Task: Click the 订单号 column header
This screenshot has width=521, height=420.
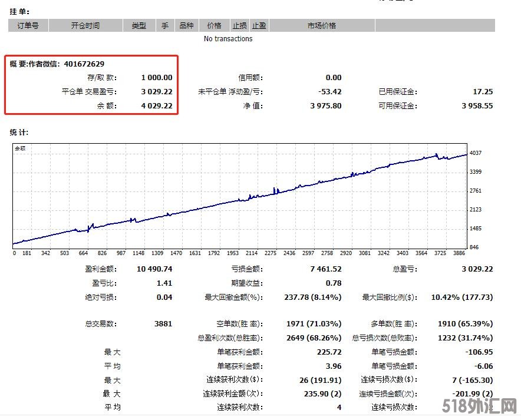Action: point(28,25)
